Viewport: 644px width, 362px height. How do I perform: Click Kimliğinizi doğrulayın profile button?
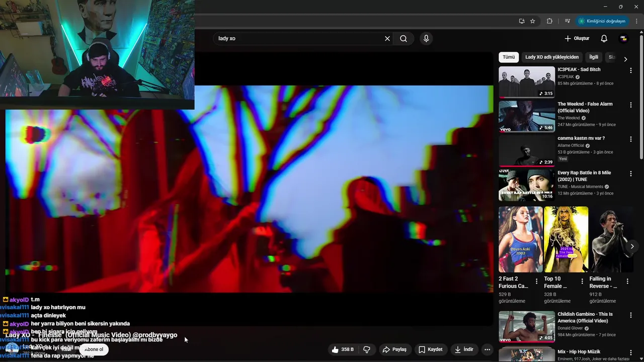(602, 21)
